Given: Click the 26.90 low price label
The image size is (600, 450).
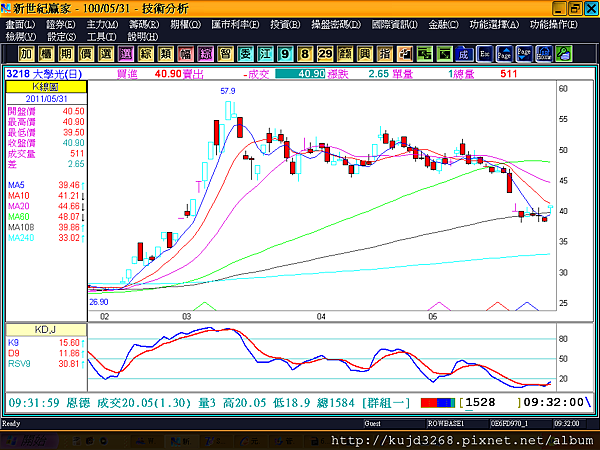Looking at the screenshot, I should tap(99, 302).
